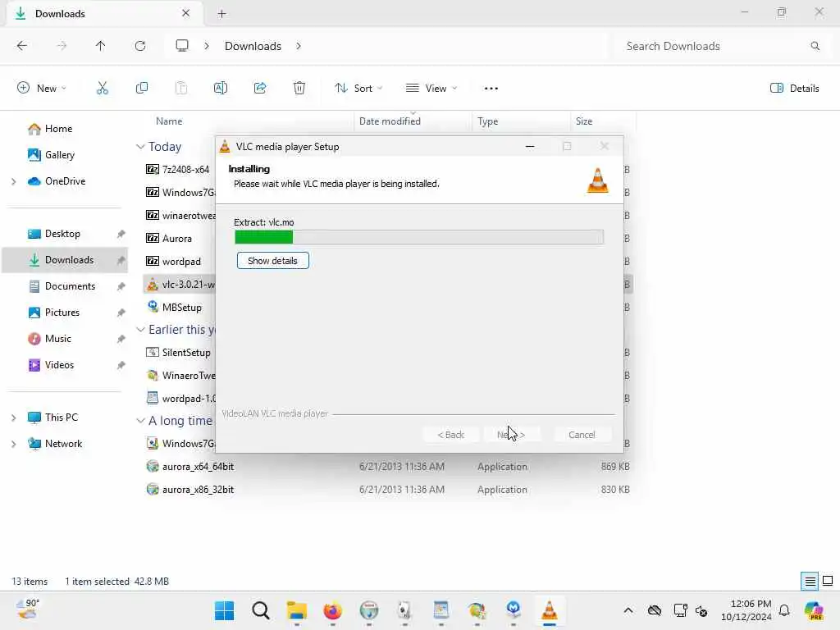Go up one folder level
The height and width of the screenshot is (630, 840).
click(x=101, y=46)
